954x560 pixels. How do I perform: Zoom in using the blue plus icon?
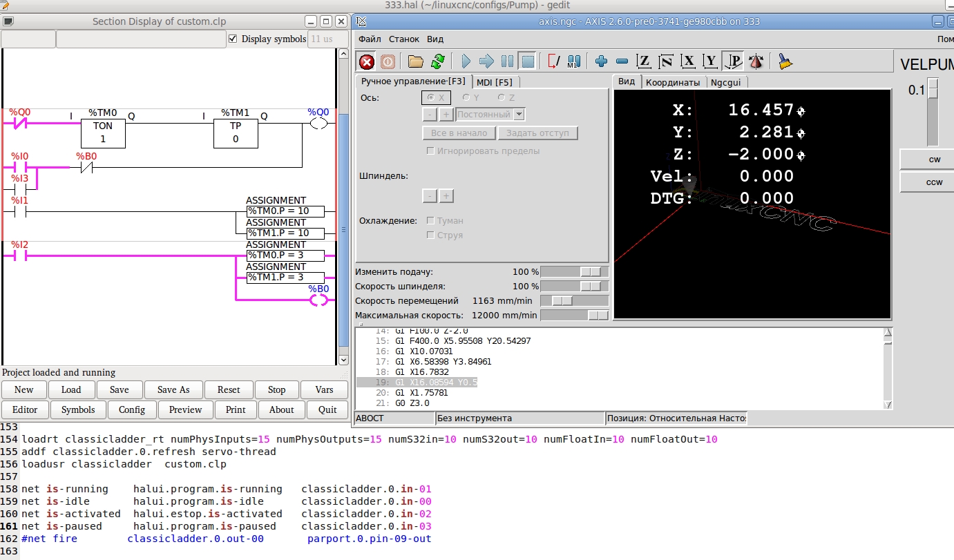click(601, 61)
